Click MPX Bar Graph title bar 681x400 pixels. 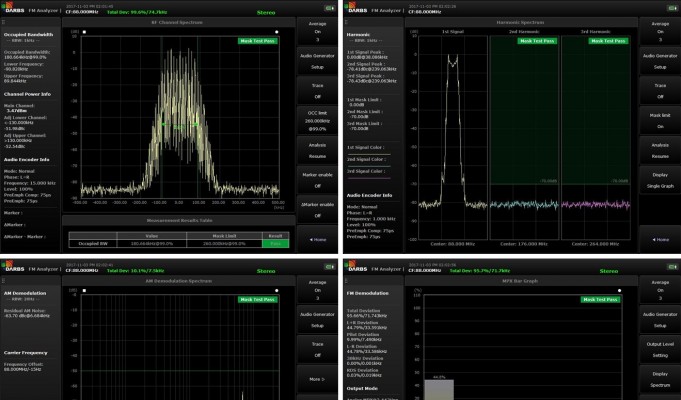tap(521, 281)
